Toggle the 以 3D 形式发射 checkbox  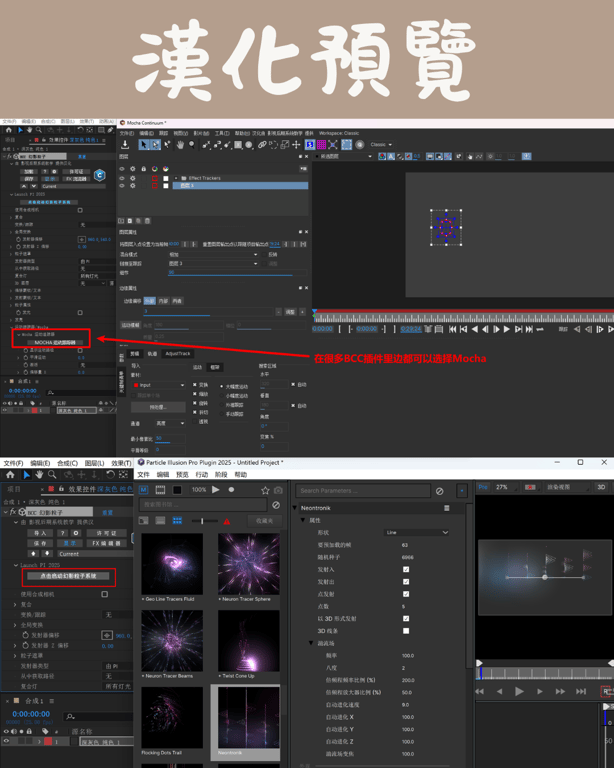pos(406,619)
